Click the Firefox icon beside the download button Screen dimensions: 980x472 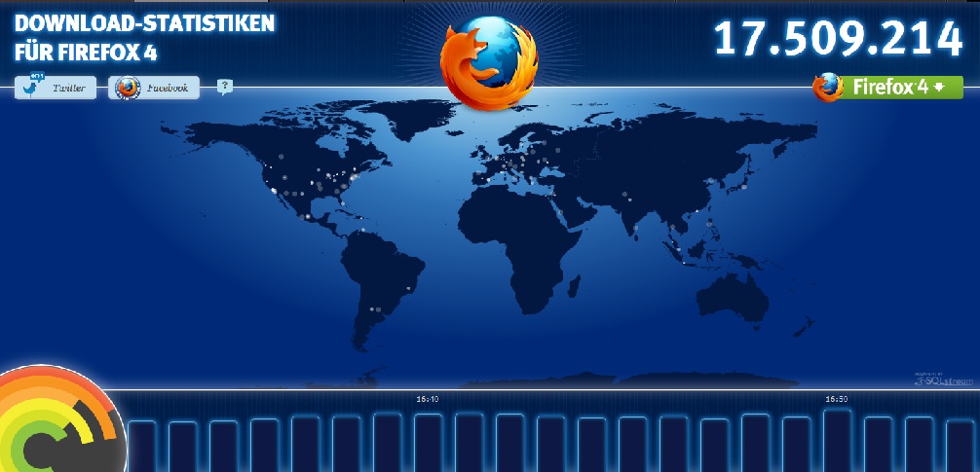827,88
